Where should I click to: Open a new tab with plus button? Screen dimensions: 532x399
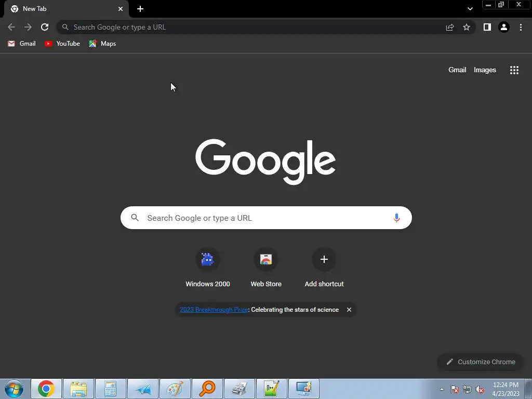(x=140, y=9)
